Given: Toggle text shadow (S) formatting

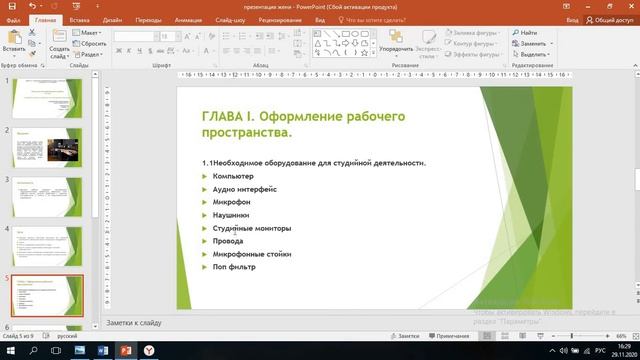Looking at the screenshot, I should click(x=150, y=51).
